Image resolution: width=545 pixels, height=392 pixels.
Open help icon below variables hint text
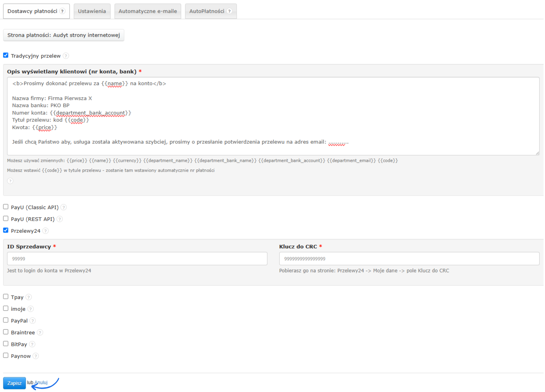pyautogui.click(x=10, y=181)
